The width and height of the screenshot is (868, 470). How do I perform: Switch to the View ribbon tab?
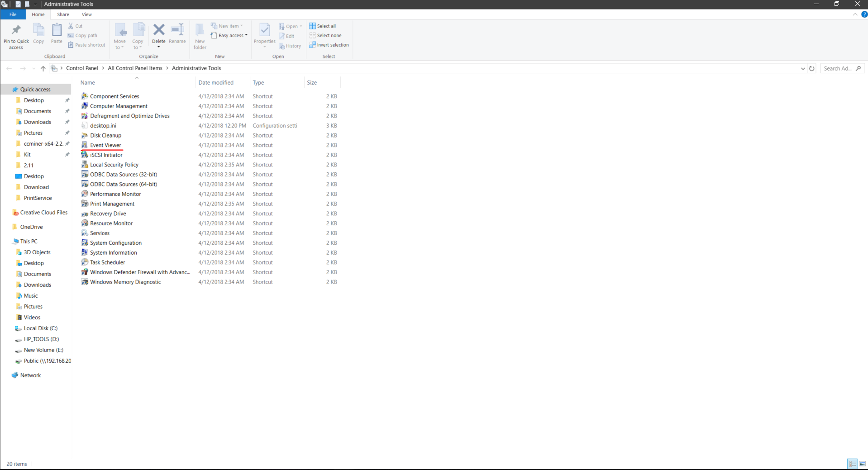tap(87, 14)
